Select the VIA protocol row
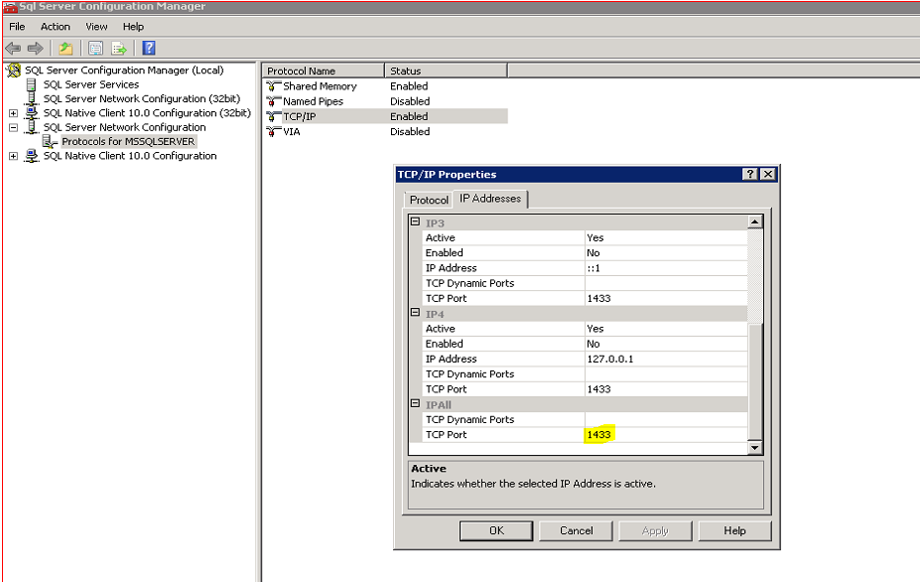Image resolution: width=920 pixels, height=582 pixels. (x=385, y=132)
